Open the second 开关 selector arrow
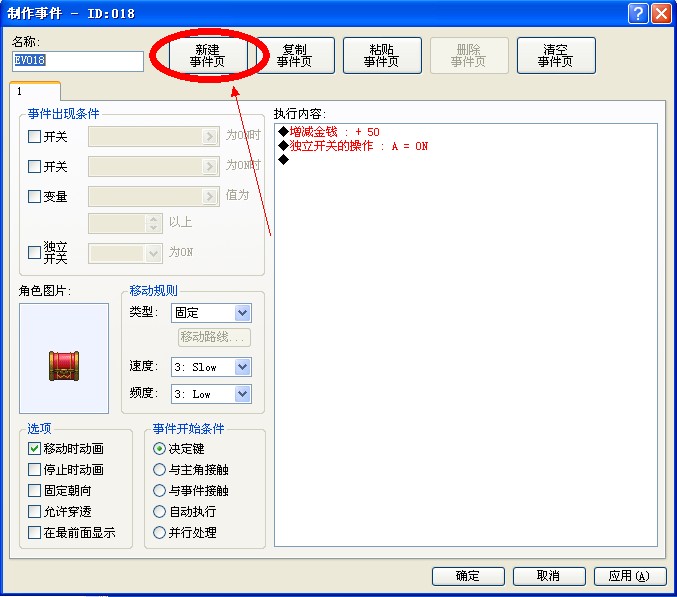Image resolution: width=677 pixels, height=597 pixels. point(209,167)
